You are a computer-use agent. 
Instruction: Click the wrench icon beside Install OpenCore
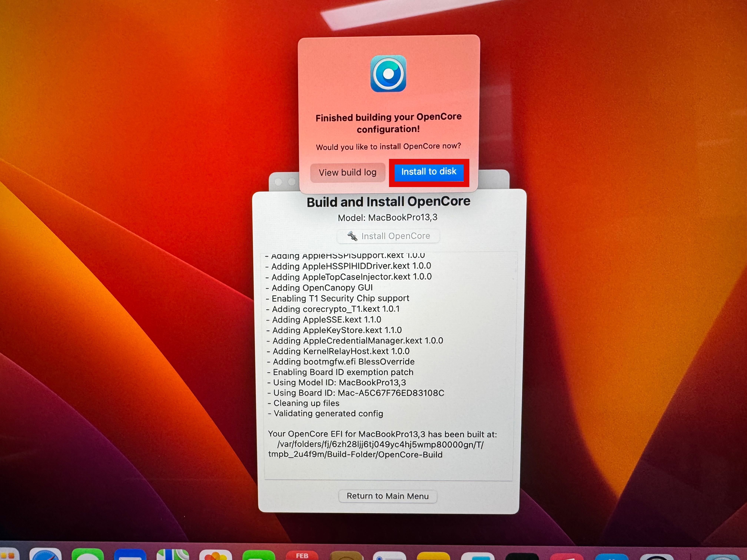coord(352,236)
